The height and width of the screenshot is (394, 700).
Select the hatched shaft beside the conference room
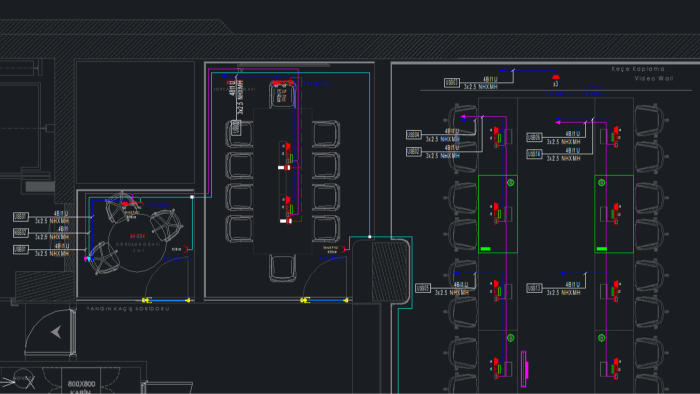pyautogui.click(x=390, y=271)
